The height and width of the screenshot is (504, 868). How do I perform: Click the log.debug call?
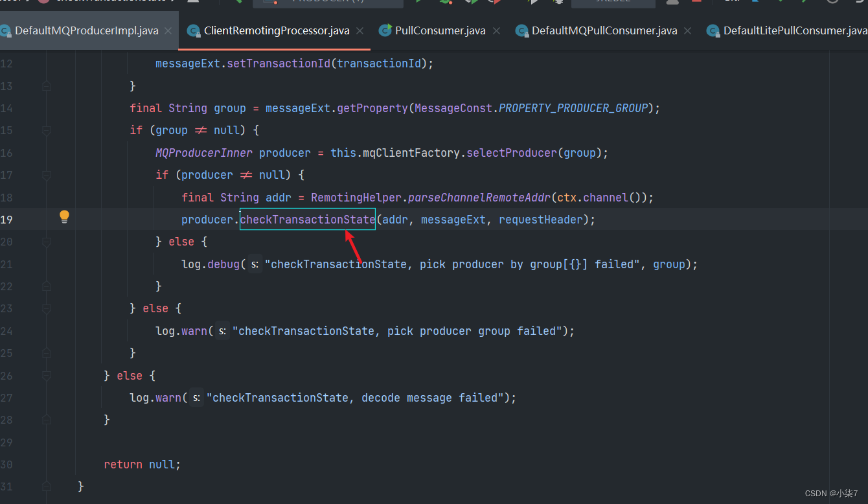coord(211,264)
